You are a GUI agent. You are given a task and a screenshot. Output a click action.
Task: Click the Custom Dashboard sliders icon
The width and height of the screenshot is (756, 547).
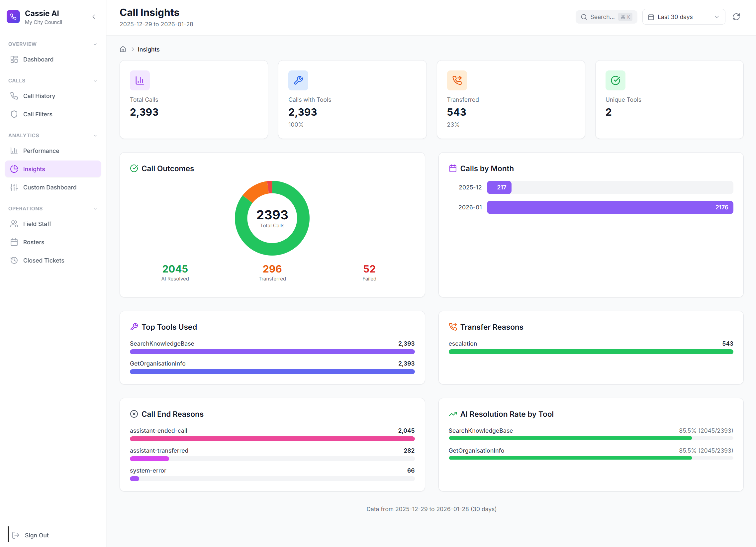point(14,187)
